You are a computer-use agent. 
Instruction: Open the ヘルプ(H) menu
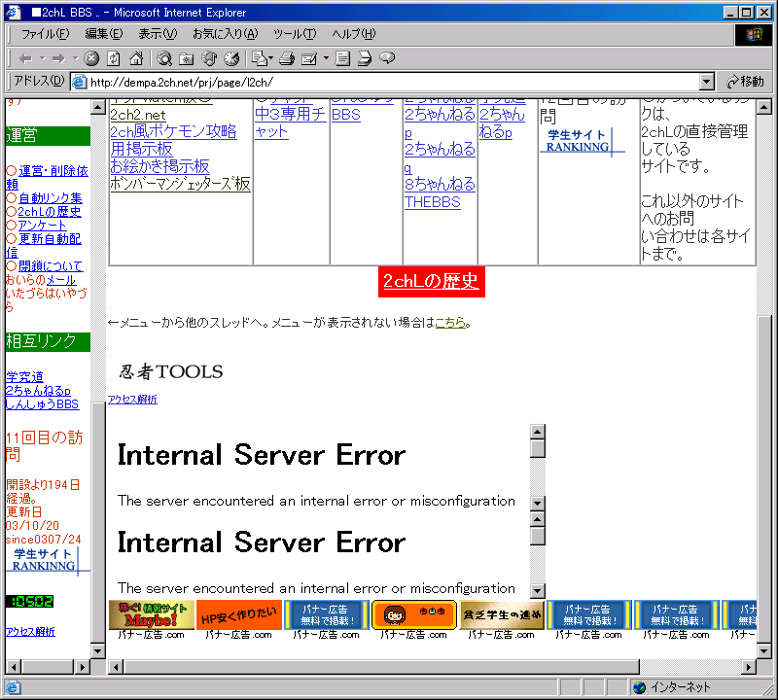(x=354, y=34)
